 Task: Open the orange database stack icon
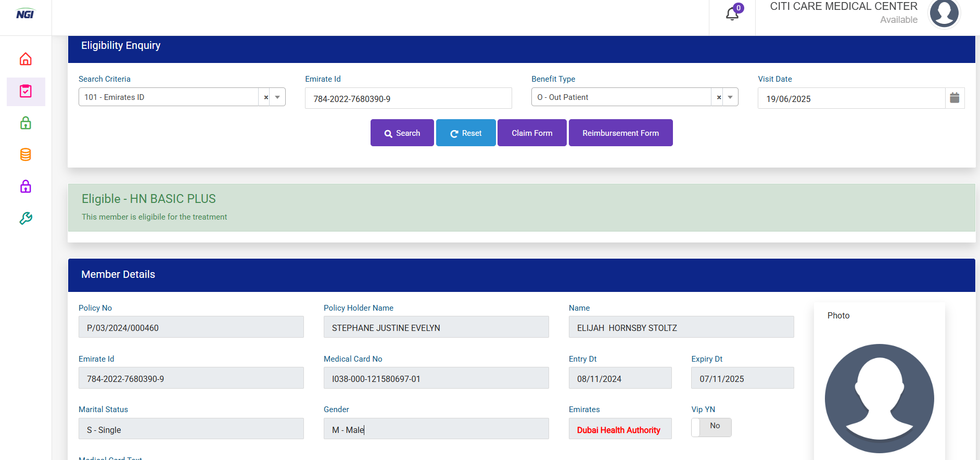point(26,155)
